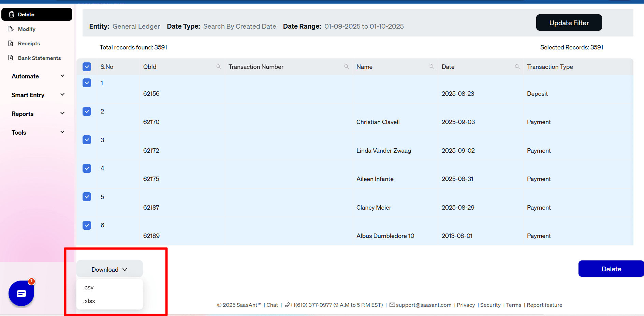Viewport: 644px width, 316px height.
Task: Click the Modify pencil-document icon
Action: [x=11, y=29]
